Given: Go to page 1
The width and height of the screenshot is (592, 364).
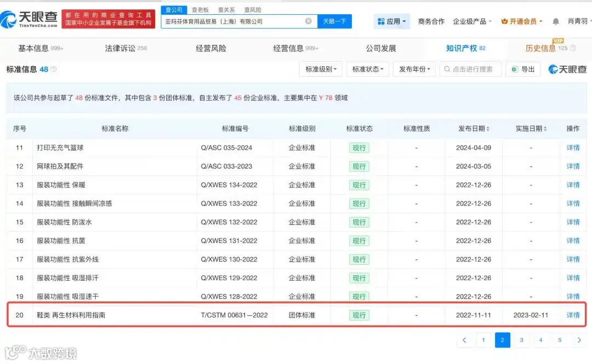Looking at the screenshot, I should point(483,340).
